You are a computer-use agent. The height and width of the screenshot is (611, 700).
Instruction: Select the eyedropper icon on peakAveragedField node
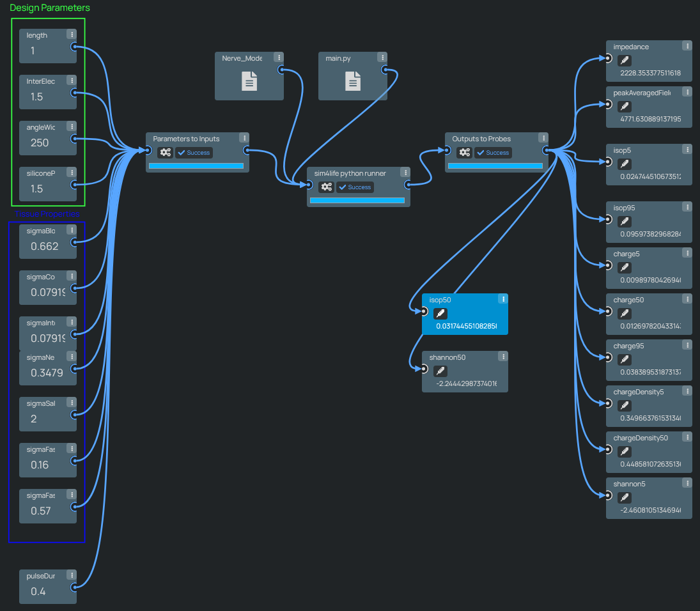[624, 106]
